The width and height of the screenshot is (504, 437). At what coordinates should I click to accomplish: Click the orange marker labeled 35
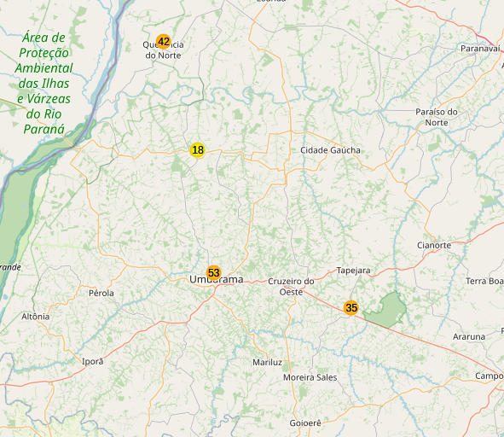351,307
